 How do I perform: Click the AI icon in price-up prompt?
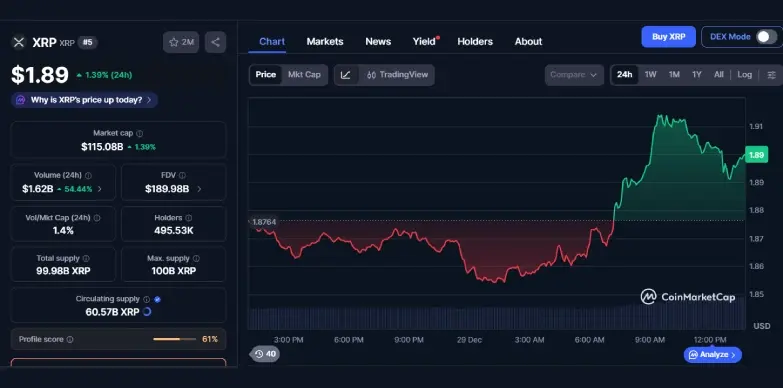[20, 100]
